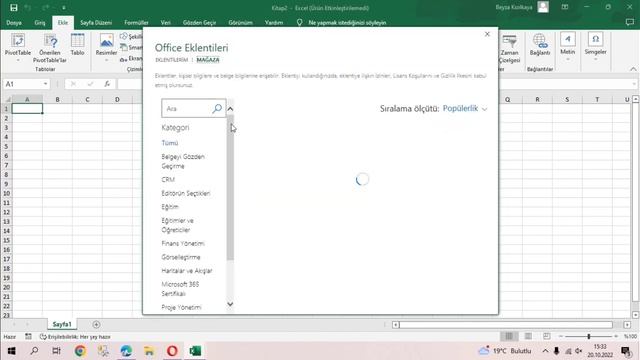
Task: Open the Sıralama ölçütü Popülerlik dropdown
Action: tap(465, 109)
